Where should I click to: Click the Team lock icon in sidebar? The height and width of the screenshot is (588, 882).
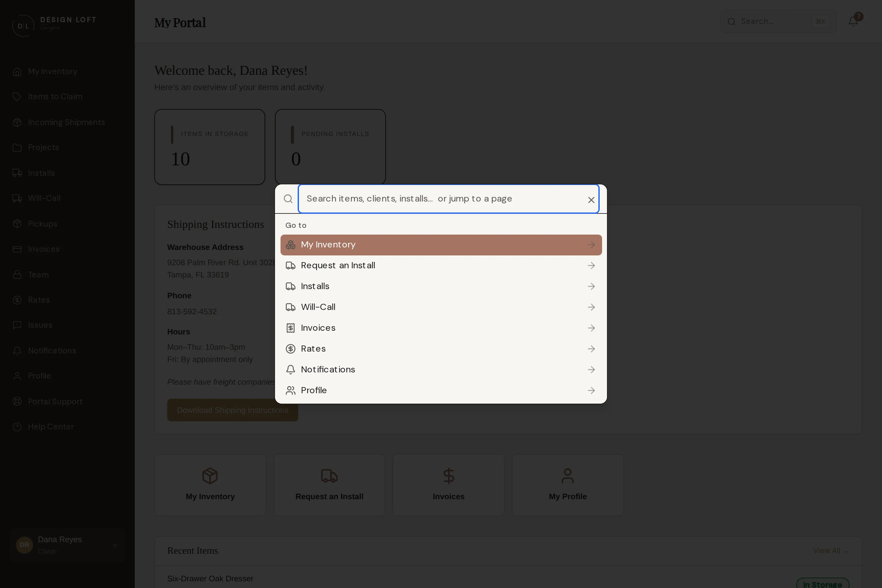click(x=17, y=274)
